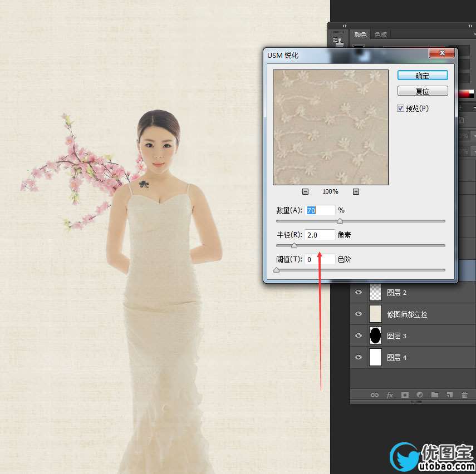Image resolution: width=476 pixels, height=474 pixels.
Task: Create new adjustment layer icon
Action: point(420,395)
